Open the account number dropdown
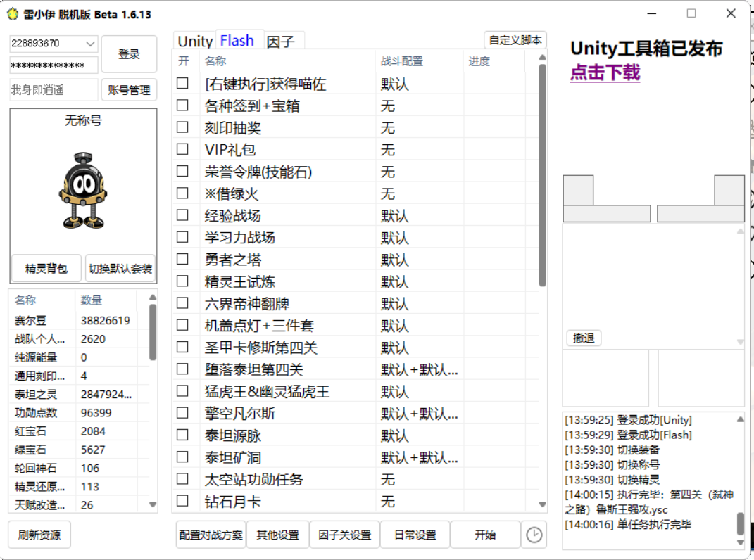754x560 pixels. pos(92,43)
